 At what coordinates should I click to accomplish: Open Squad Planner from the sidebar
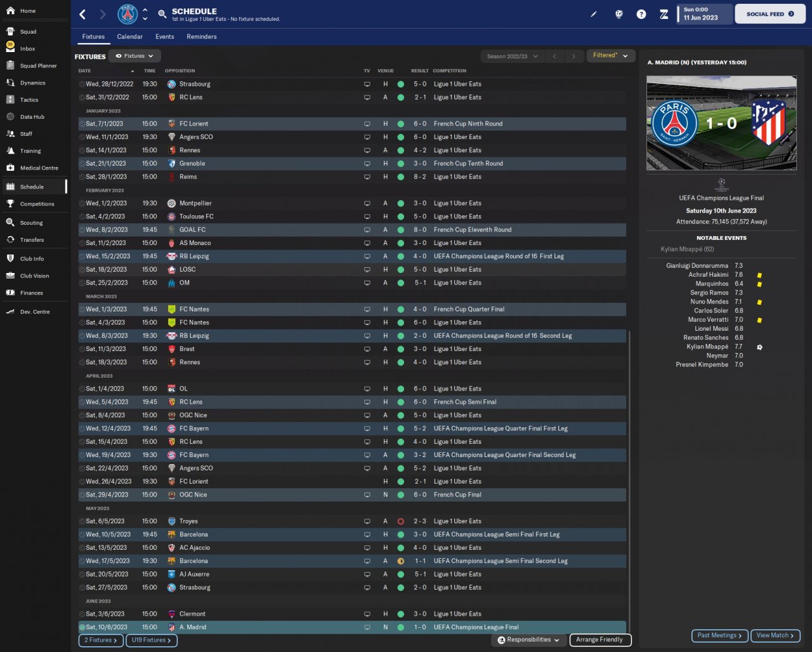pyautogui.click(x=10, y=65)
